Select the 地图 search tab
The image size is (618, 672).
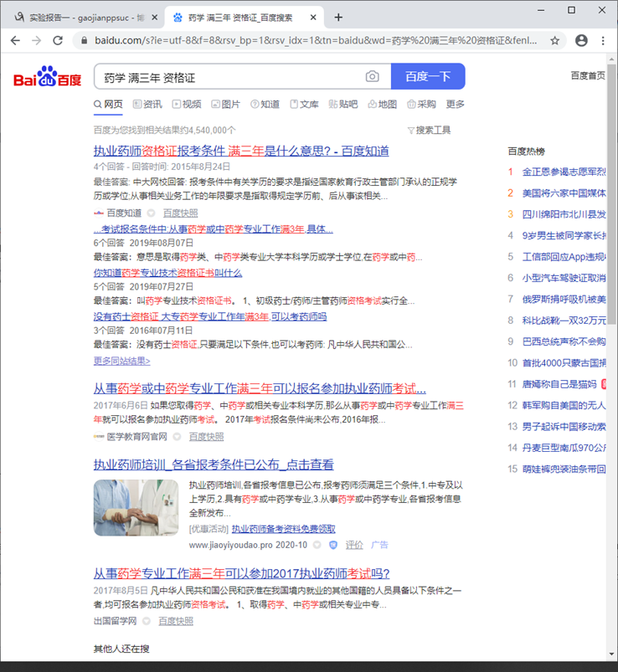(383, 104)
